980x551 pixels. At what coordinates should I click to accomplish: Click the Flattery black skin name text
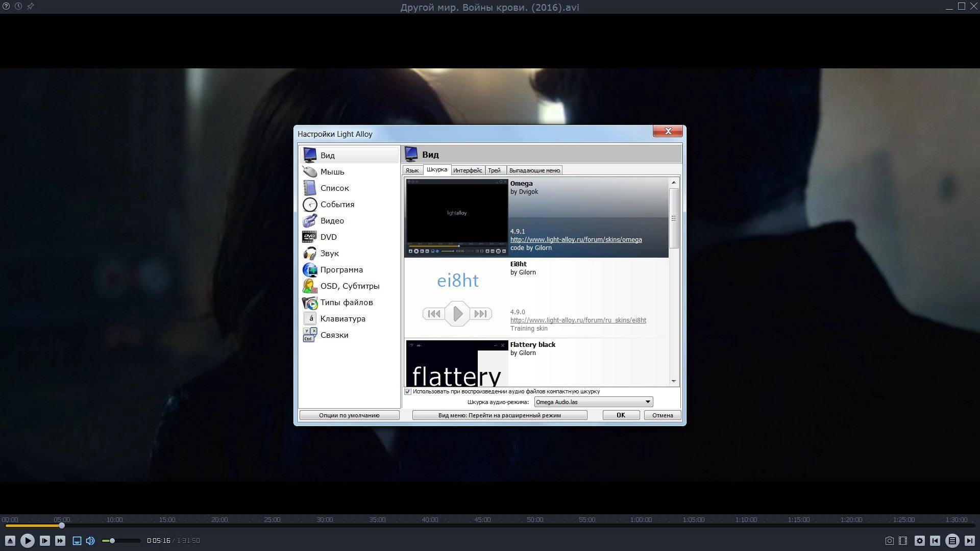pyautogui.click(x=533, y=345)
